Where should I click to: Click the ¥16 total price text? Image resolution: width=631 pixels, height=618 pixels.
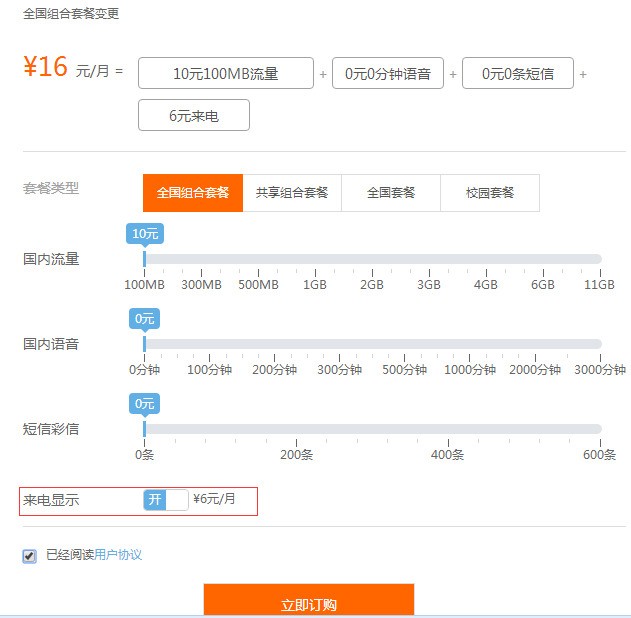tap(45, 66)
